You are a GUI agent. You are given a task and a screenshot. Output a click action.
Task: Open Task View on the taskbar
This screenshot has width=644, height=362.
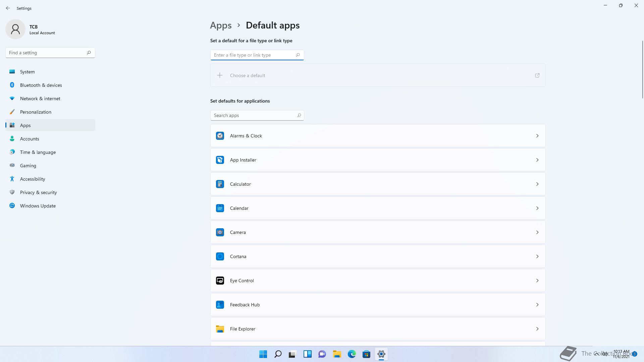tap(293, 354)
